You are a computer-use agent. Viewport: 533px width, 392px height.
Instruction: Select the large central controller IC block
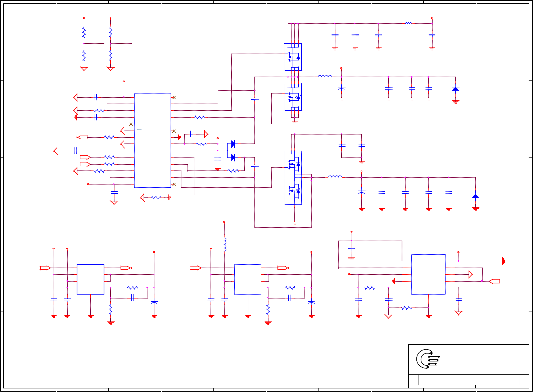[153, 141]
